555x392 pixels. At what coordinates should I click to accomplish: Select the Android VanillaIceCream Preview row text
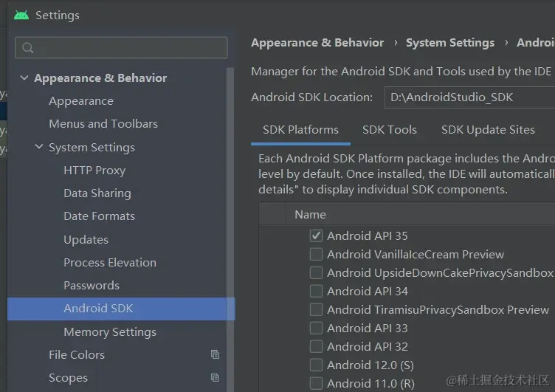click(416, 254)
